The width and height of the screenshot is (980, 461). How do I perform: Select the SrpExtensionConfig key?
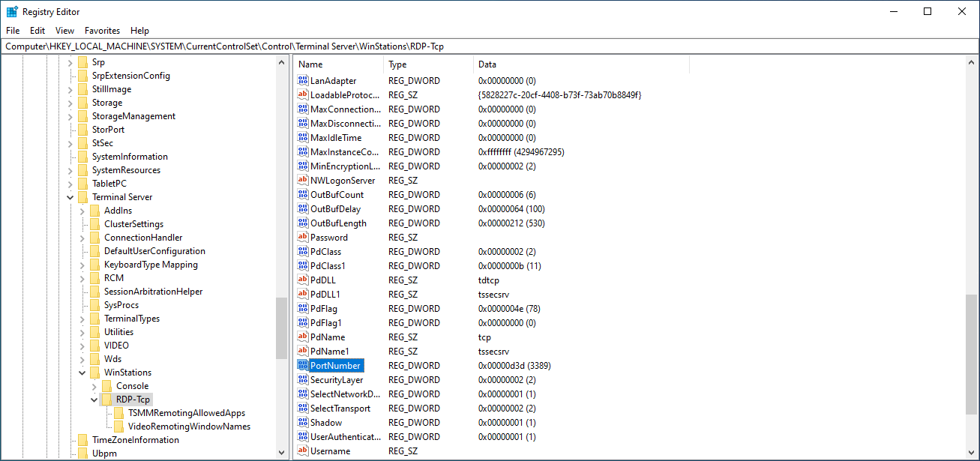tap(130, 76)
